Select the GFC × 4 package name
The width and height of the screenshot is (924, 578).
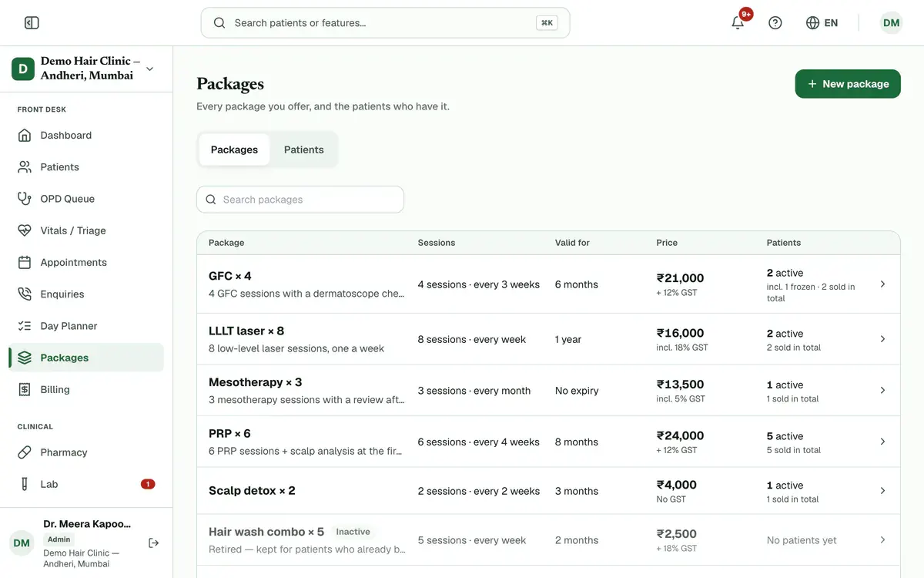230,276
